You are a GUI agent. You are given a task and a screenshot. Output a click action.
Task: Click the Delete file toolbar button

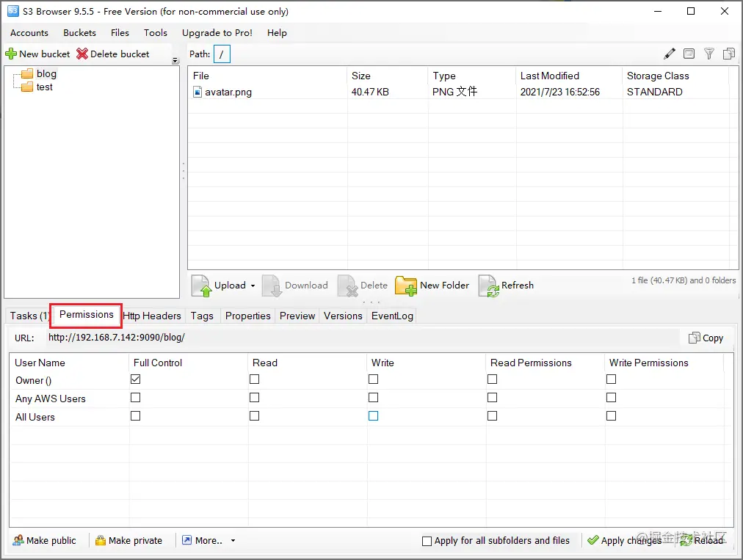[363, 286]
